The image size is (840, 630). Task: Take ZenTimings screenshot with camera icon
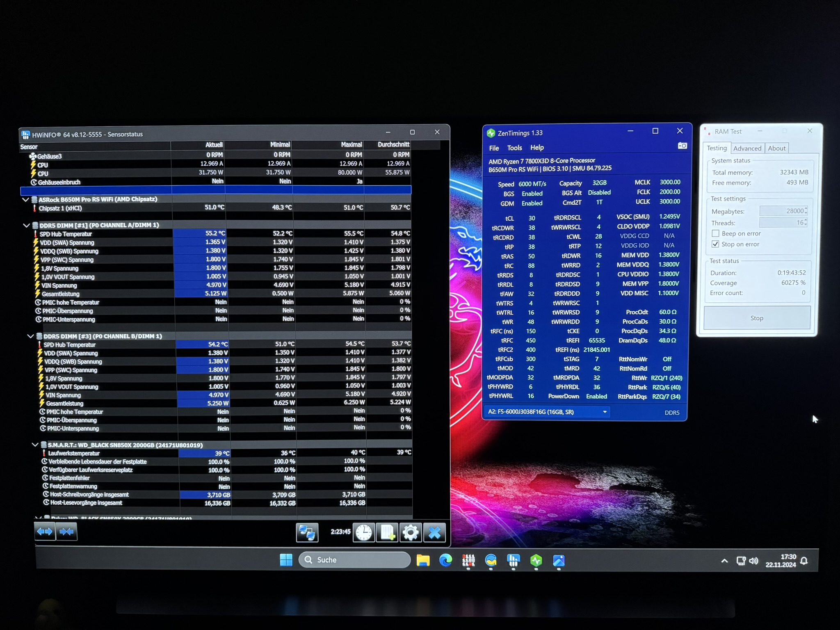(682, 146)
